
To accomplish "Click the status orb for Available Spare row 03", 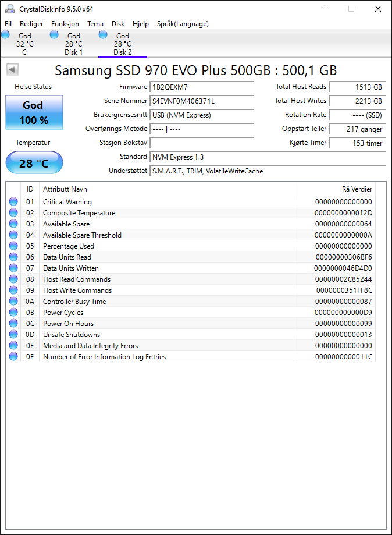I will [x=13, y=224].
